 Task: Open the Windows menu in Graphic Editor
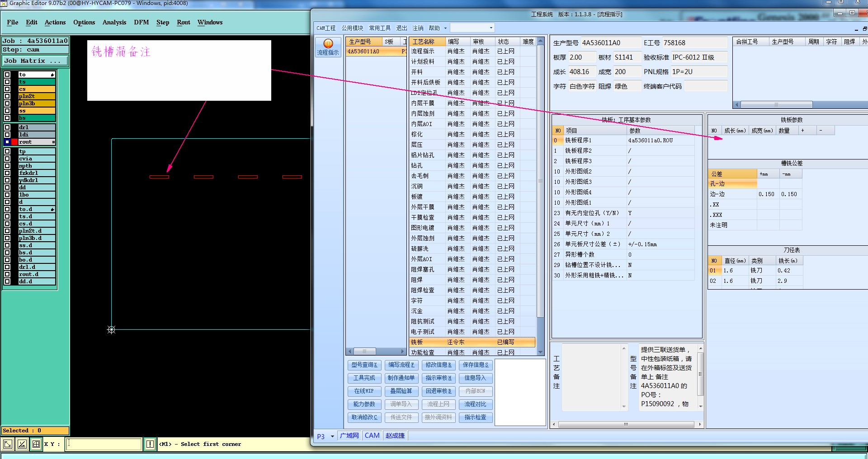coord(210,22)
